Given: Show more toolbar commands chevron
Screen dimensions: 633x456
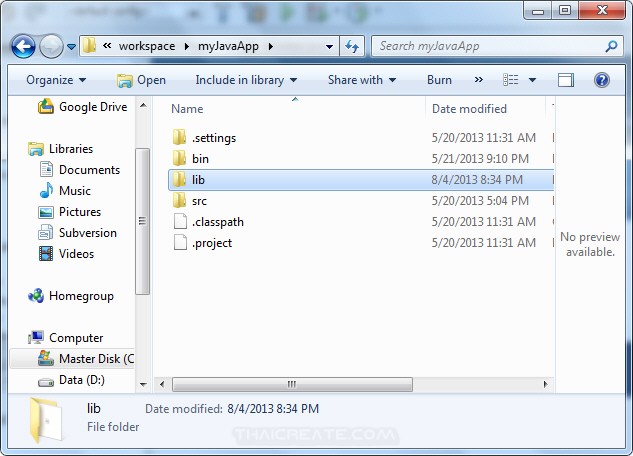Looking at the screenshot, I should (479, 80).
